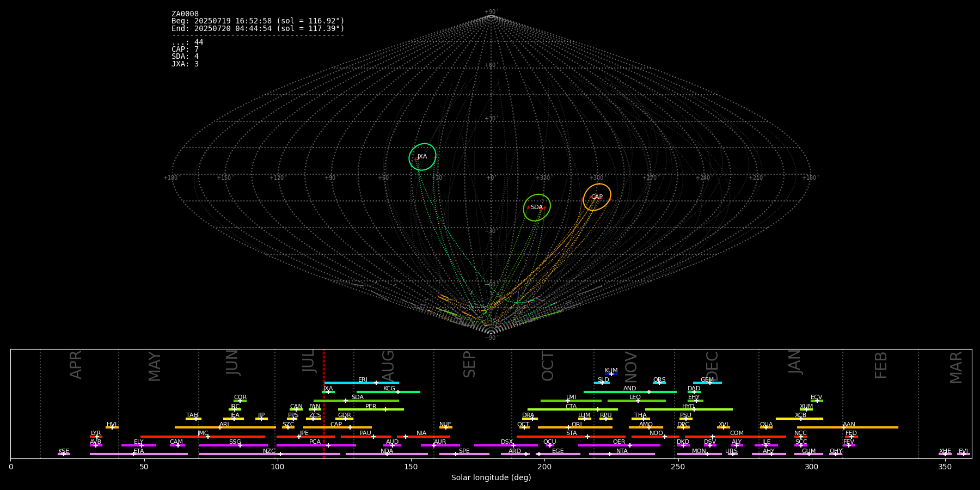Viewport: 980px width, 490px height.
Task: Click the 'SDA: 4' count in header
Action: click(x=185, y=57)
